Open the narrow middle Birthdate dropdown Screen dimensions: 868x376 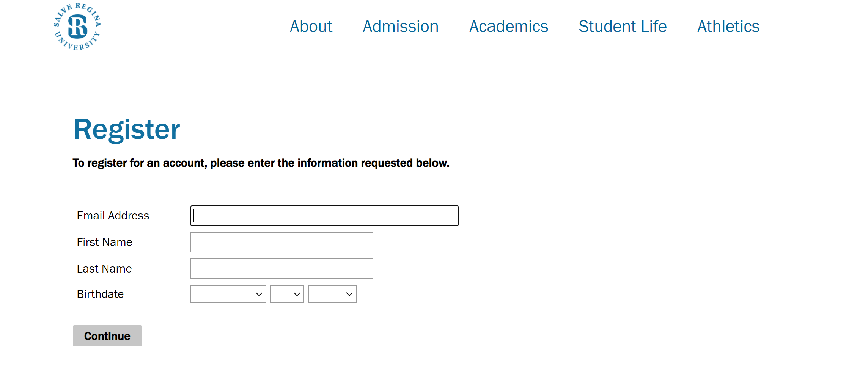[287, 294]
